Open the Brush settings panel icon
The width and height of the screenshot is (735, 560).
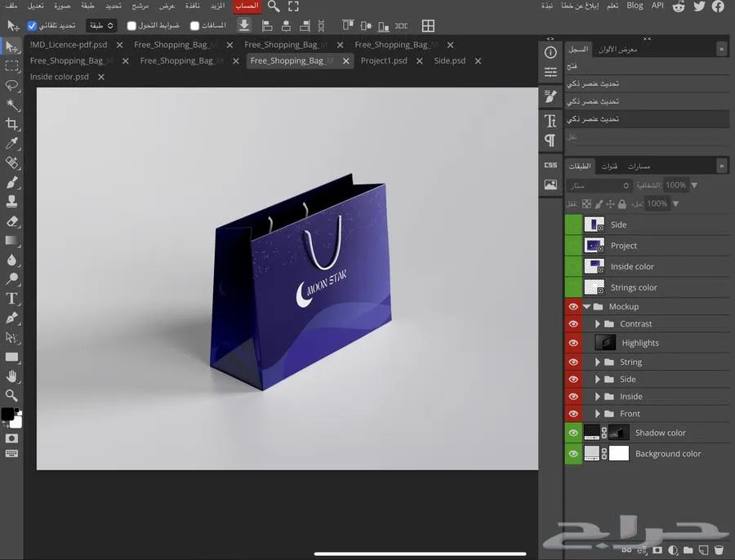coord(550,96)
